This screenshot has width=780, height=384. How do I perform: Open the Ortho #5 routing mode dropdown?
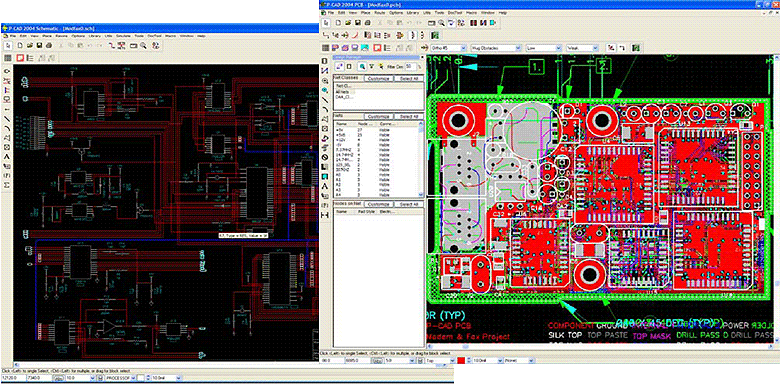[x=448, y=48]
